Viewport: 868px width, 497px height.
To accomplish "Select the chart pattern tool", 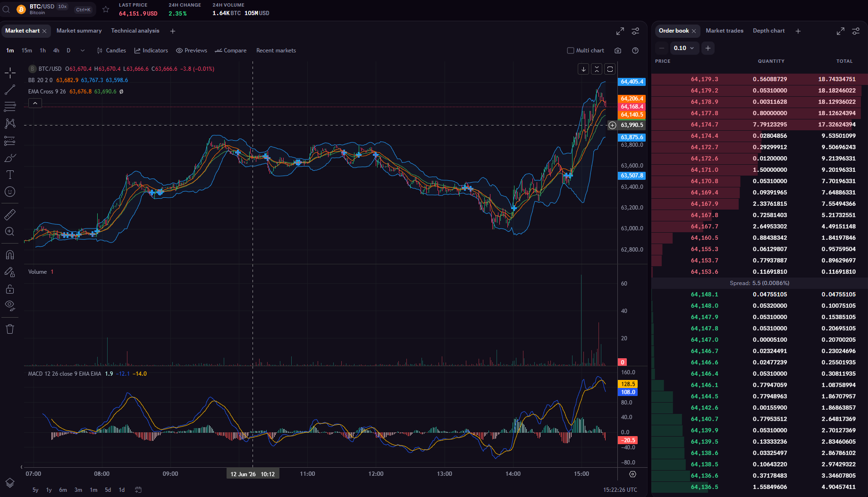I will 10,124.
